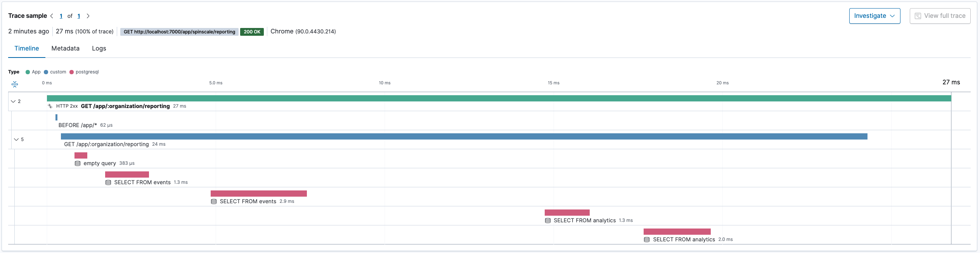This screenshot has width=980, height=253.
Task: Click the View full trace button
Action: (x=940, y=16)
